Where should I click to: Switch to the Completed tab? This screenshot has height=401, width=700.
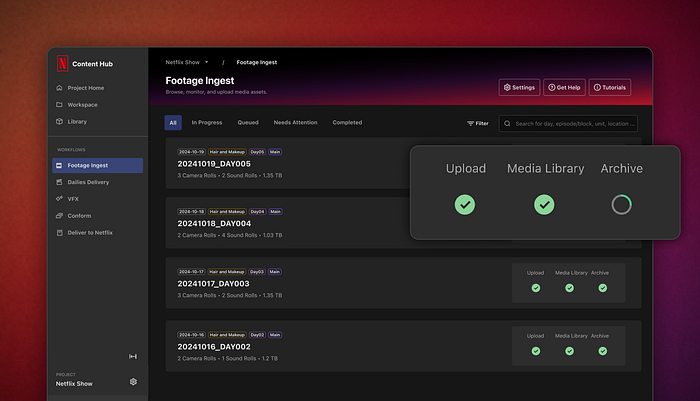[347, 122]
